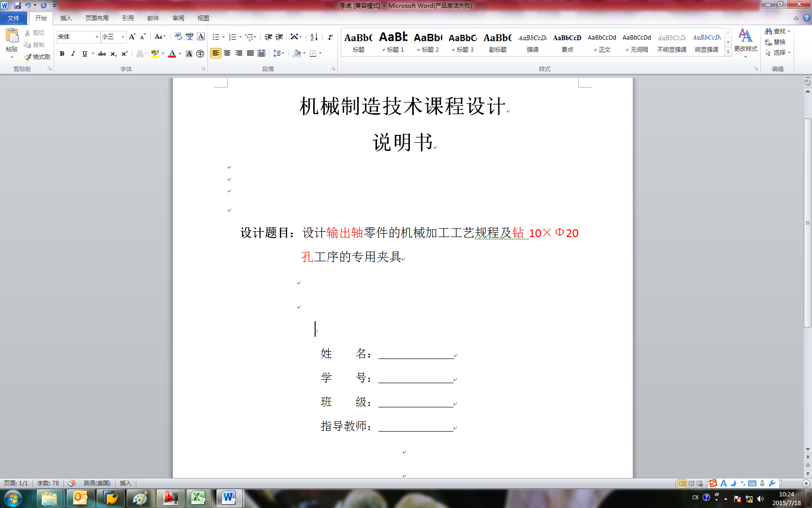The width and height of the screenshot is (812, 508).
Task: Click the Sort A-Z icon
Action: click(314, 37)
